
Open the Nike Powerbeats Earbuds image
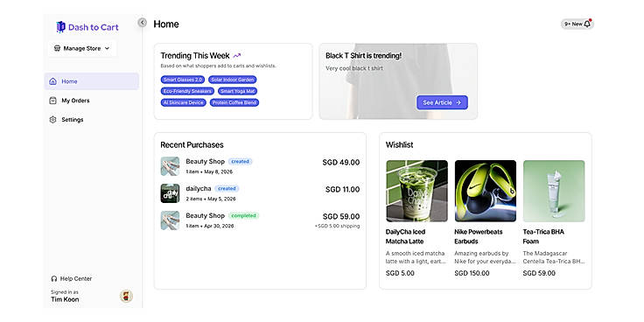pyautogui.click(x=486, y=191)
